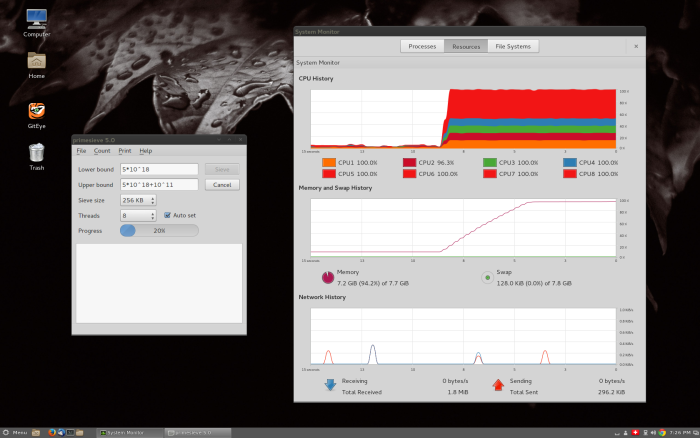Open the file manager icon after the terminal
Image resolution: width=700 pixels, height=438 pixels.
(79, 433)
